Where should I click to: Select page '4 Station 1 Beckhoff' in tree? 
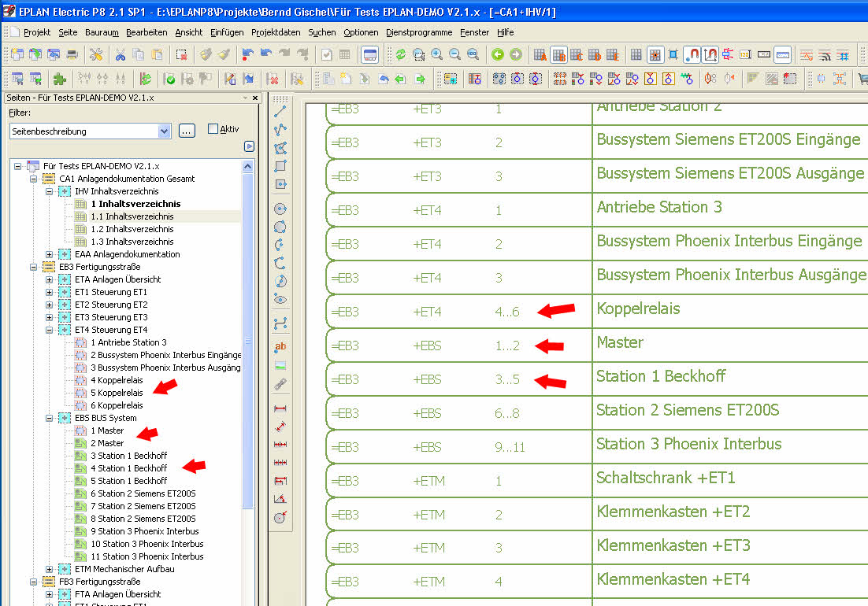coord(129,468)
